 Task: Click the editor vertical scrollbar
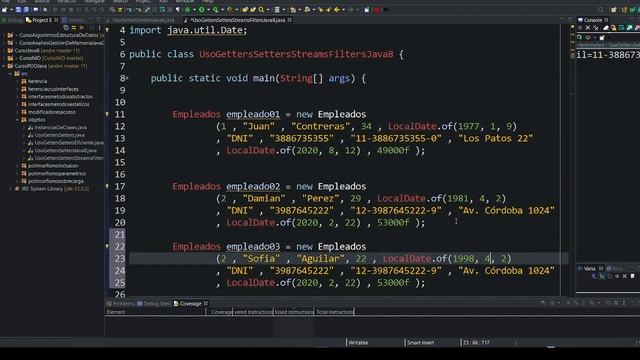(572, 159)
